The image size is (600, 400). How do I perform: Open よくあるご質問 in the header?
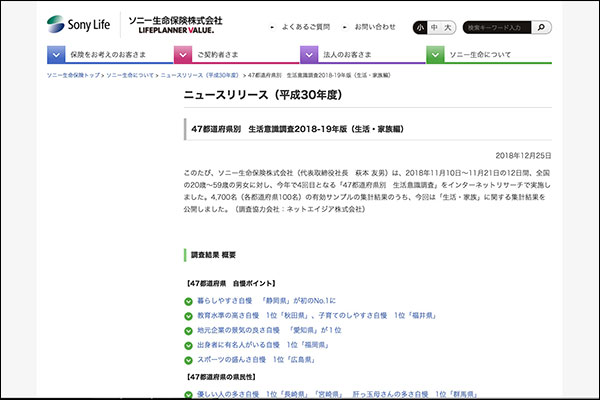pyautogui.click(x=306, y=27)
